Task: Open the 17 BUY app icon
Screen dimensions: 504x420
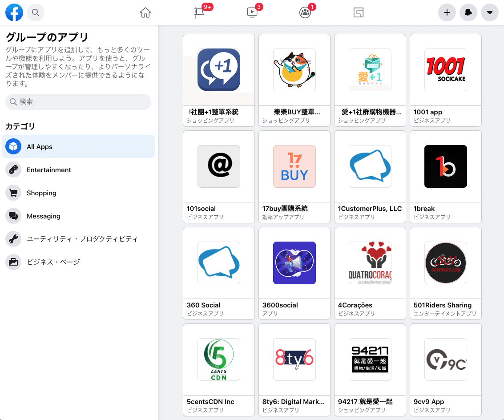Action: click(294, 166)
